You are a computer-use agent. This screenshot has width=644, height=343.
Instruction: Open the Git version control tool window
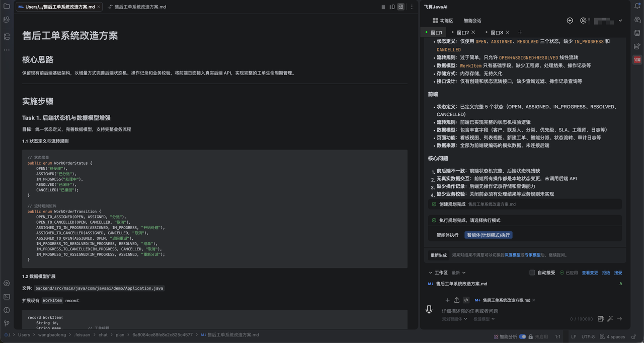click(x=7, y=323)
